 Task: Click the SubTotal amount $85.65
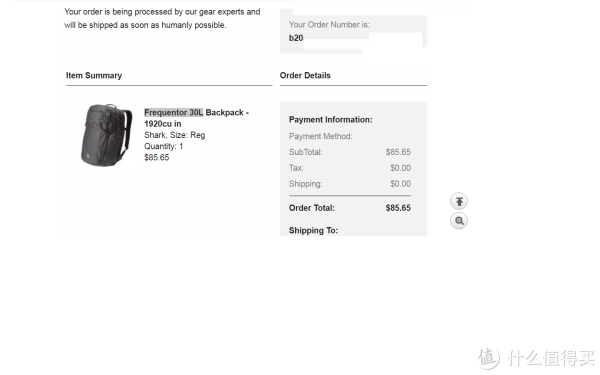point(398,152)
